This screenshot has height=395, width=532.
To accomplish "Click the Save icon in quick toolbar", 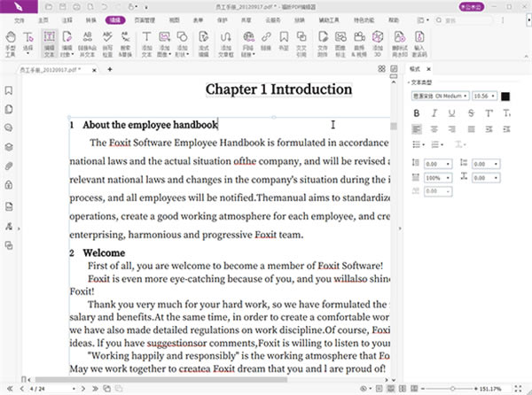I will click(x=63, y=7).
